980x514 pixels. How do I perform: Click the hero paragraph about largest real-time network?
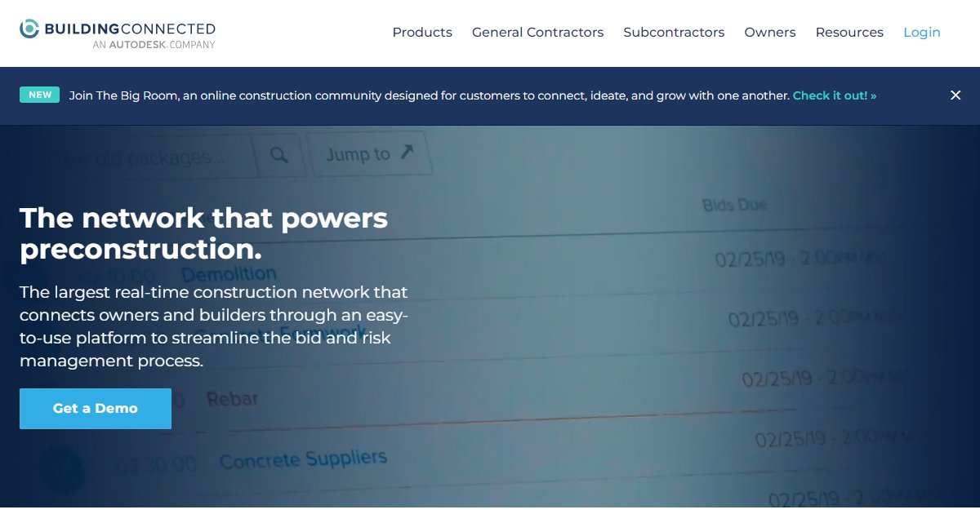214,326
